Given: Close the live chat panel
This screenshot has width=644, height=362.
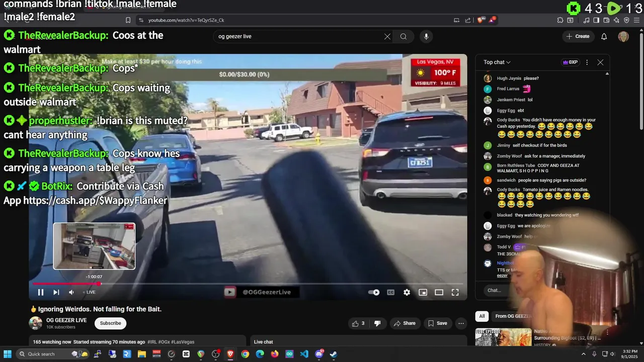Looking at the screenshot, I should (x=600, y=62).
